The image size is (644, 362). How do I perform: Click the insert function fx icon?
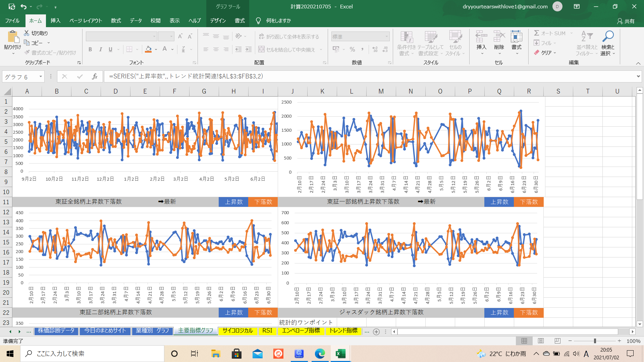pos(95,77)
